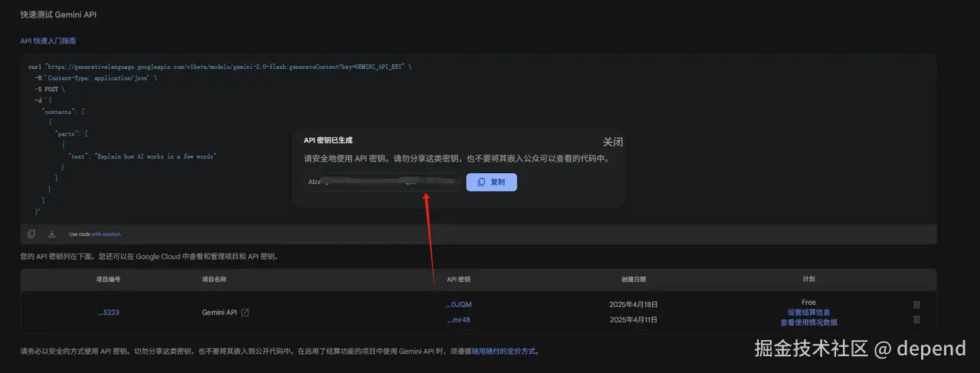Select the Gemini API project name

pyautogui.click(x=219, y=312)
